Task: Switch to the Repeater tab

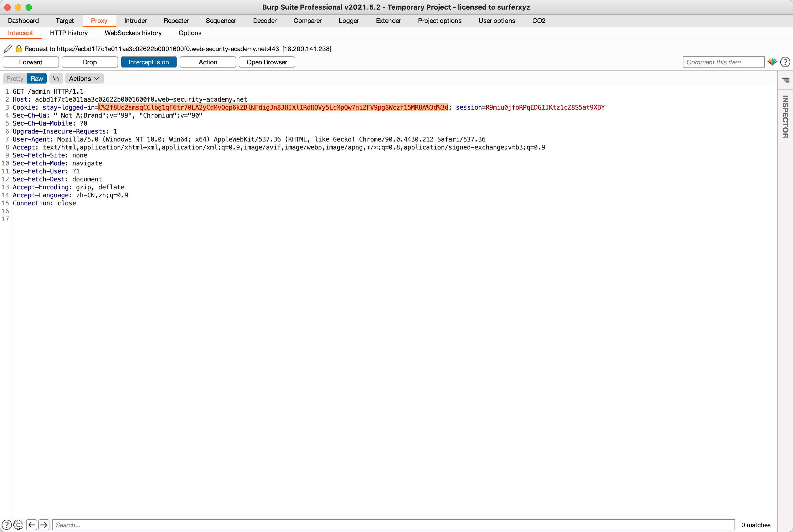Action: (x=176, y=21)
